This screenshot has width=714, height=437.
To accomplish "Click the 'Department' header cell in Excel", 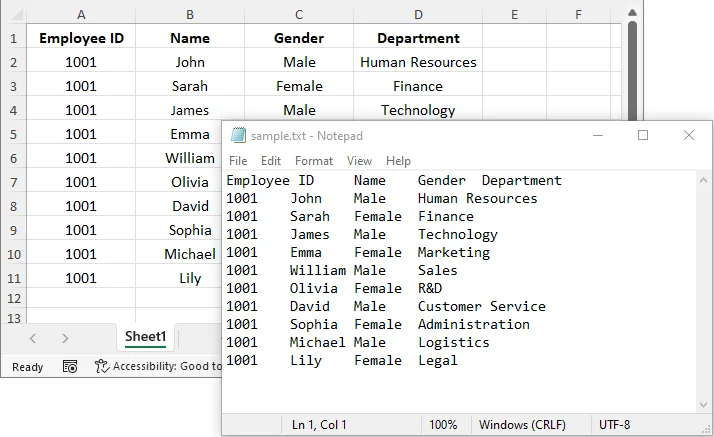I will (418, 38).
